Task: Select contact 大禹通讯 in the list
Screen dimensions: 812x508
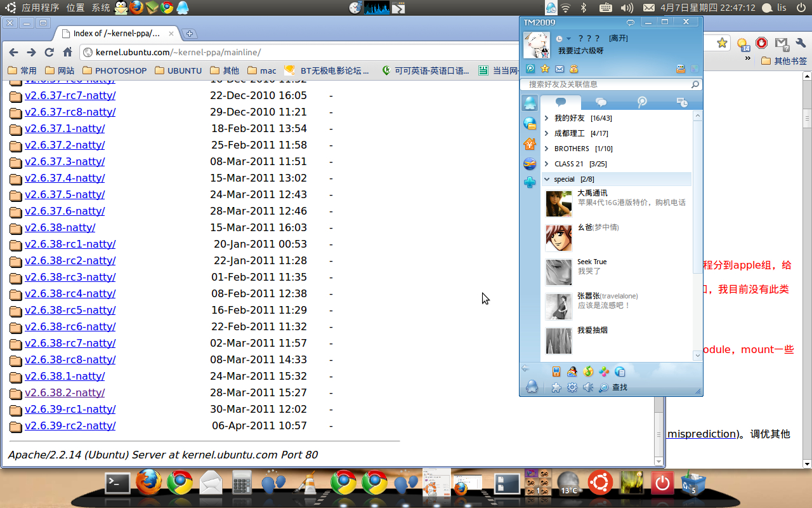Action: point(617,203)
